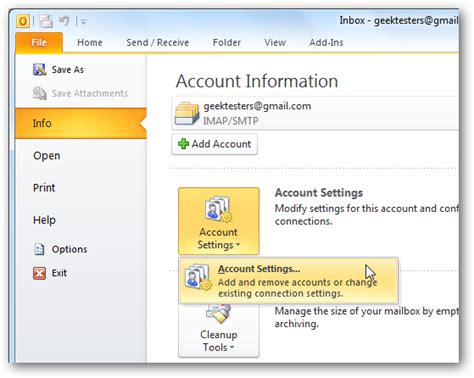Click the Undo icon in quick access toolbar
This screenshot has height=378, width=474.
tap(64, 21)
